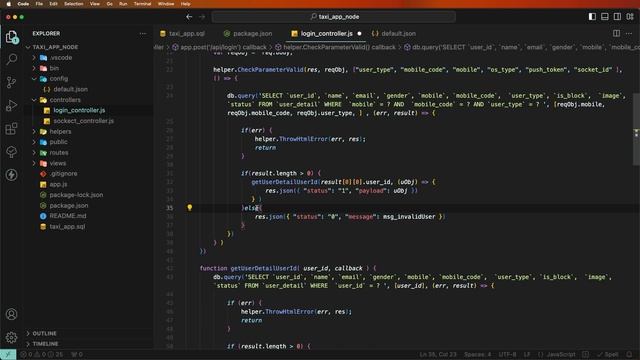Image resolution: width=640 pixels, height=360 pixels.
Task: Switch to the package.json tab
Action: tap(248, 33)
